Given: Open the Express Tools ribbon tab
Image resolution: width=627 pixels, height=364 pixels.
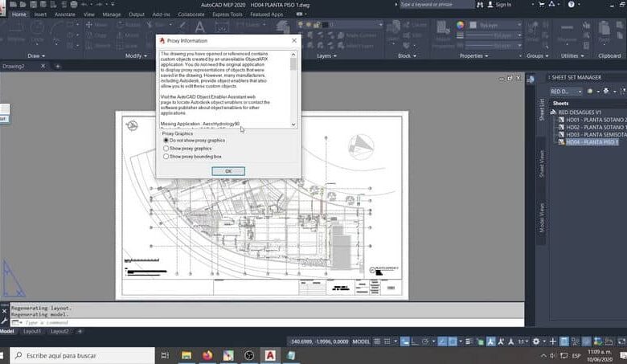Looking at the screenshot, I should [x=227, y=14].
